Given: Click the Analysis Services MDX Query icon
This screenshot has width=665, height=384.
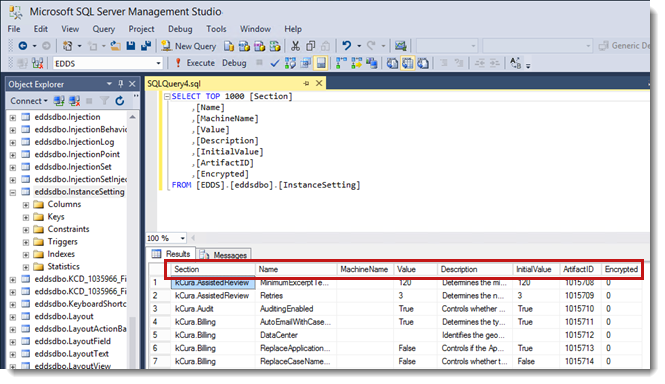Looking at the screenshot, I should pyautogui.click(x=244, y=46).
